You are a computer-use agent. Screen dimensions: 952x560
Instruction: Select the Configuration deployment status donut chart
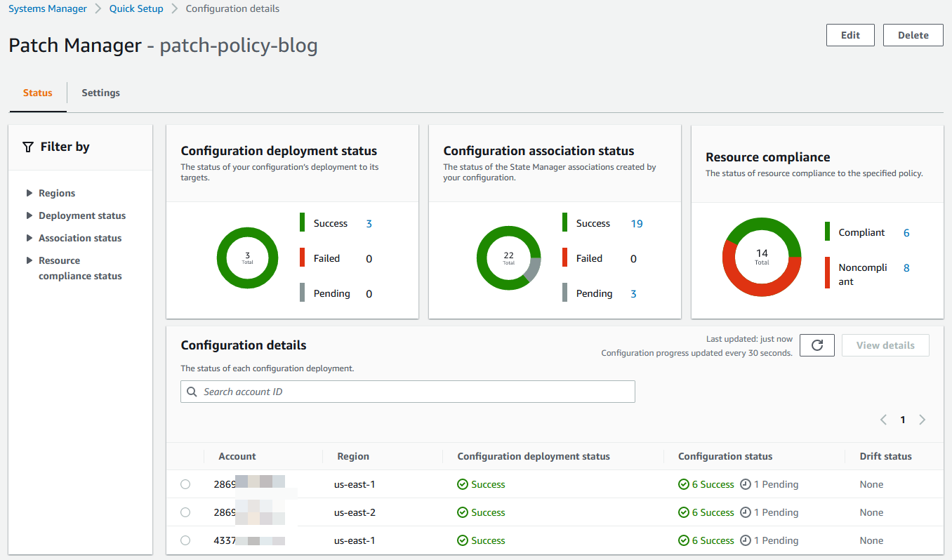[x=247, y=258]
